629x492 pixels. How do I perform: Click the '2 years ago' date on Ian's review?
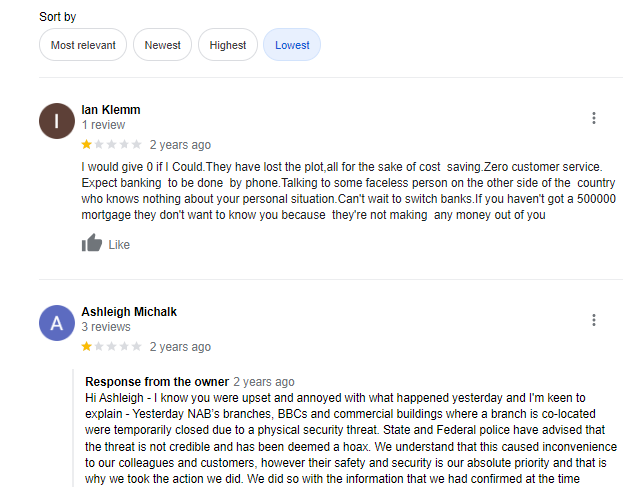[180, 145]
